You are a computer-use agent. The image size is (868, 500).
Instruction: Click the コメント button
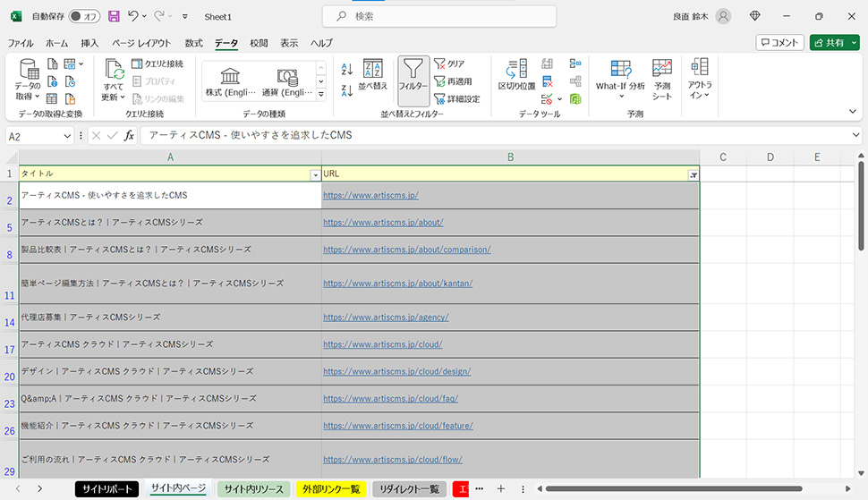point(779,43)
